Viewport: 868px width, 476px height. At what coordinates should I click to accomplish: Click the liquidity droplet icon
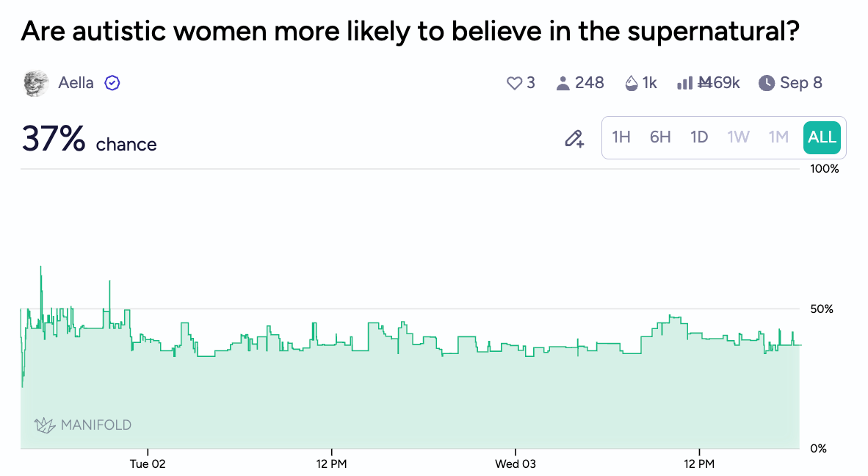tap(631, 83)
